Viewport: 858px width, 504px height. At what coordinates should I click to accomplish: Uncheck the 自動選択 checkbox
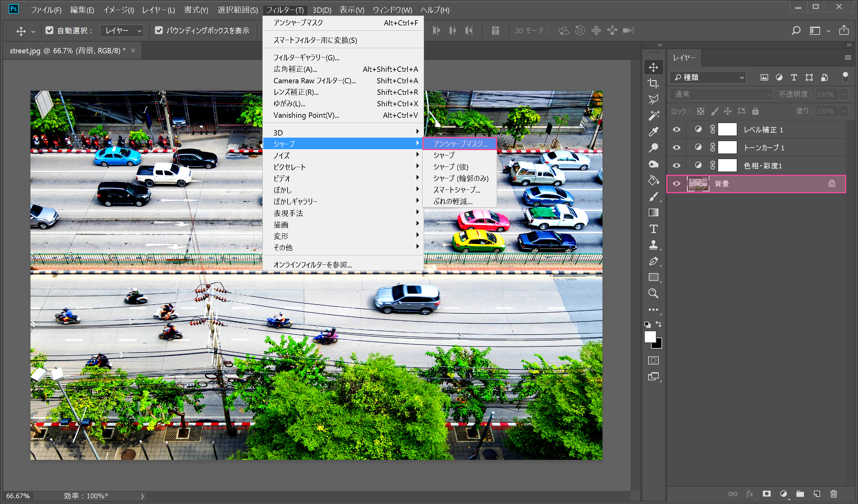tap(50, 31)
